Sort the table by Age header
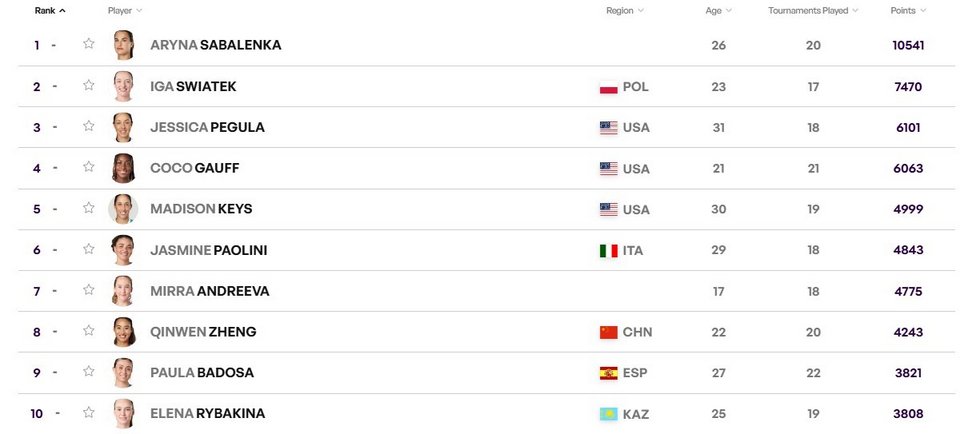960x434 pixels. click(x=718, y=10)
